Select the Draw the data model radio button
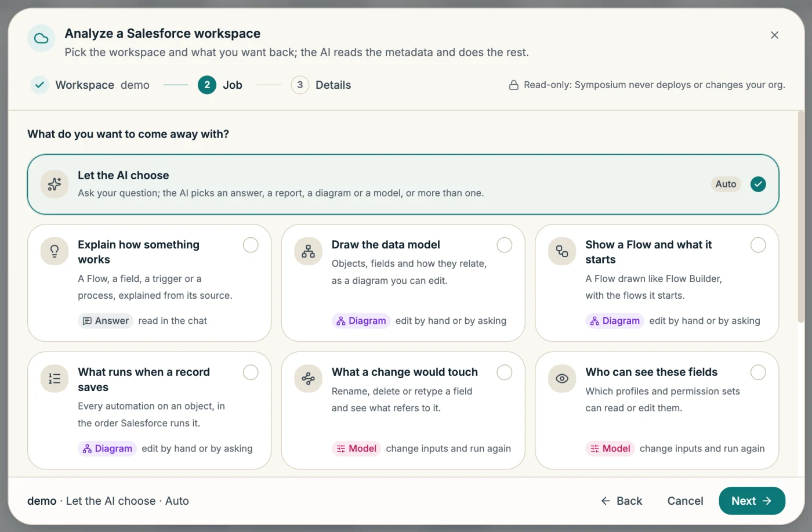 [505, 245]
